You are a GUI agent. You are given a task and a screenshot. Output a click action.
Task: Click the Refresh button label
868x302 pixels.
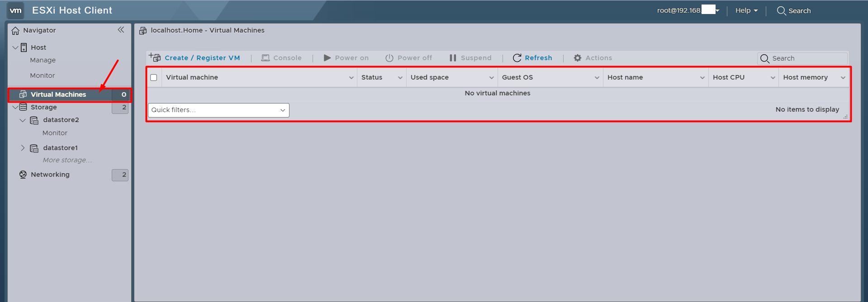[538, 58]
